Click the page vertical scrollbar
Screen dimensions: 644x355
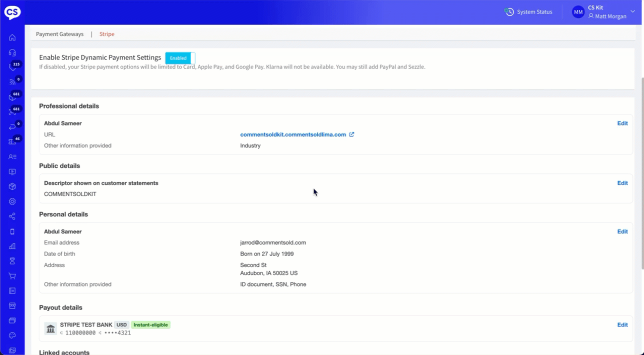pos(641,150)
